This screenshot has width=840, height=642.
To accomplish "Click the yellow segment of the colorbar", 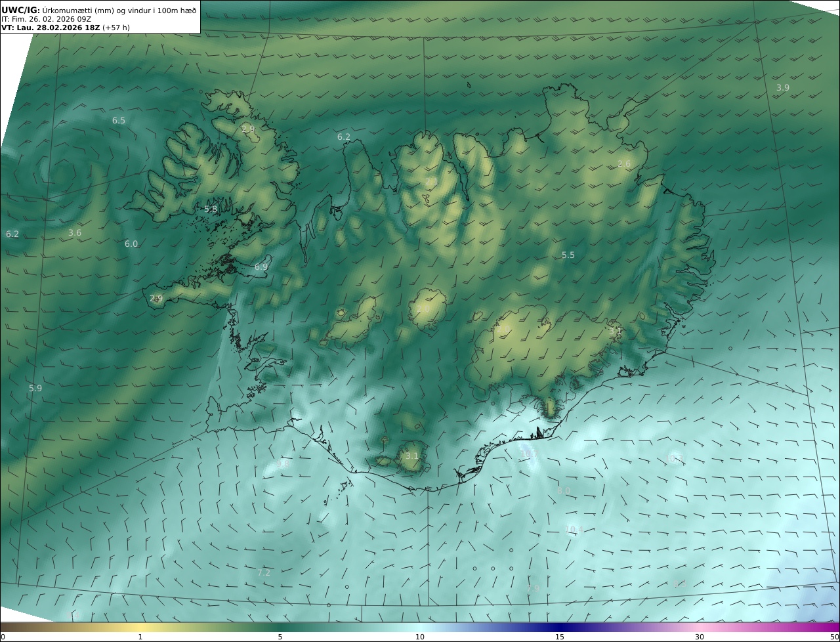I will pyautogui.click(x=140, y=627).
